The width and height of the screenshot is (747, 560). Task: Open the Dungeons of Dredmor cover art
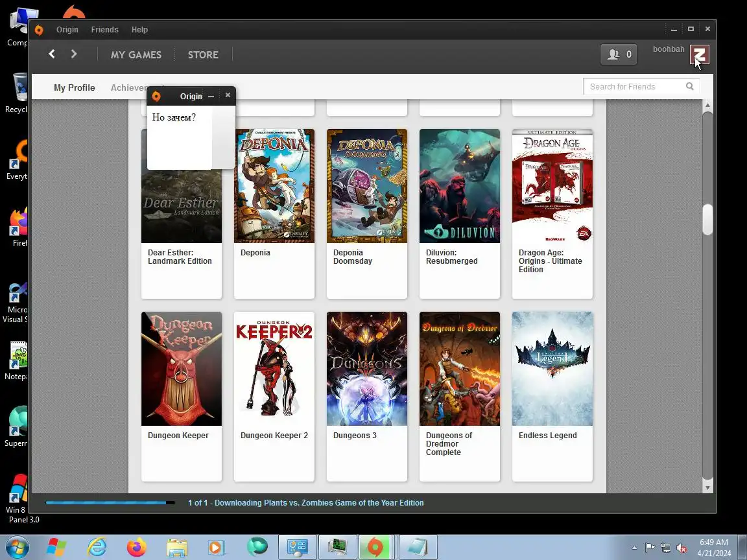point(460,369)
